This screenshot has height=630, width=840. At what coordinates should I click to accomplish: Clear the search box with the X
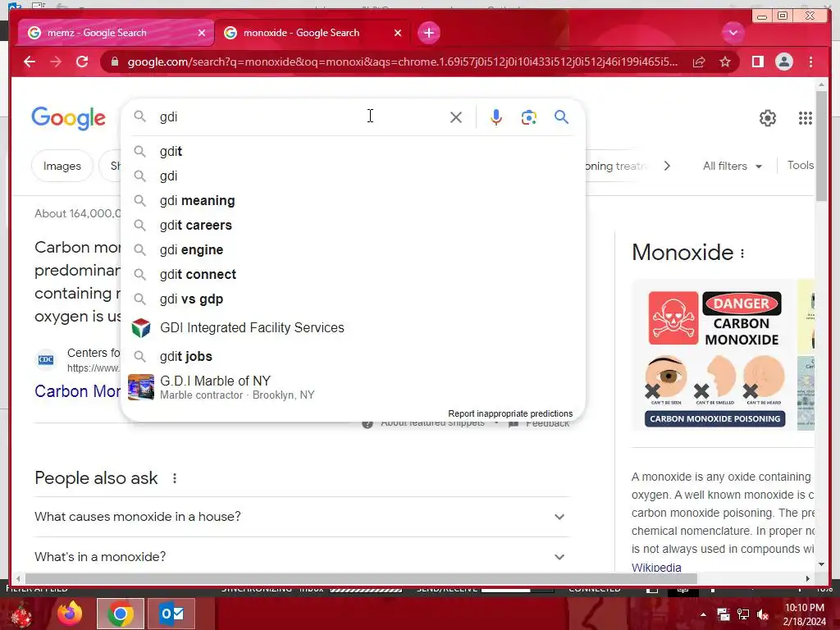(x=456, y=117)
